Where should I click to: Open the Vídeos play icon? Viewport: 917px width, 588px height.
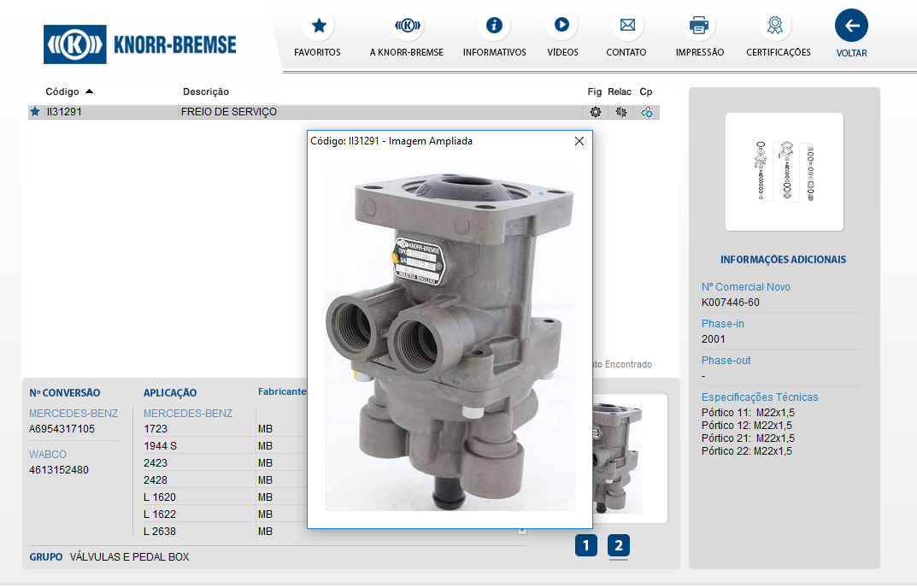click(x=562, y=26)
